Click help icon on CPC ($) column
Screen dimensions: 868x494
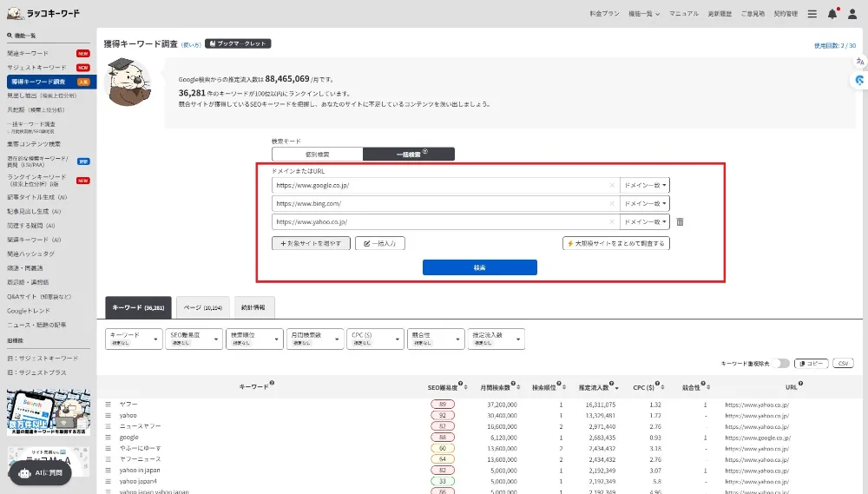point(656,383)
